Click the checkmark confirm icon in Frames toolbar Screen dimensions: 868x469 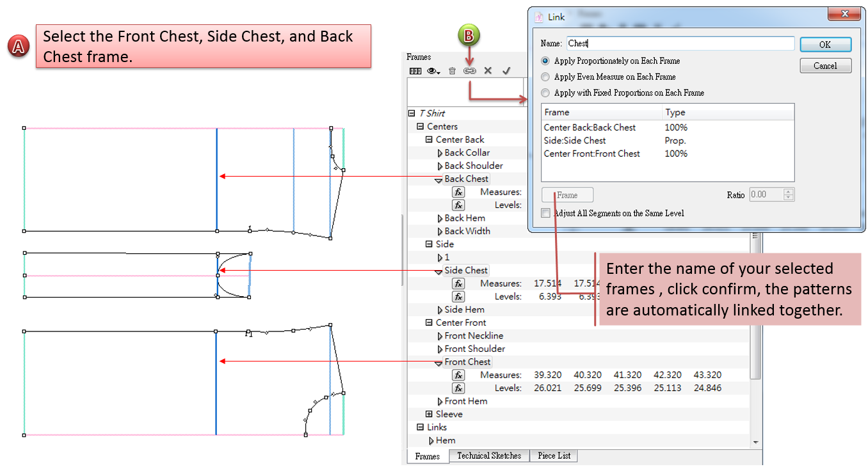click(506, 71)
